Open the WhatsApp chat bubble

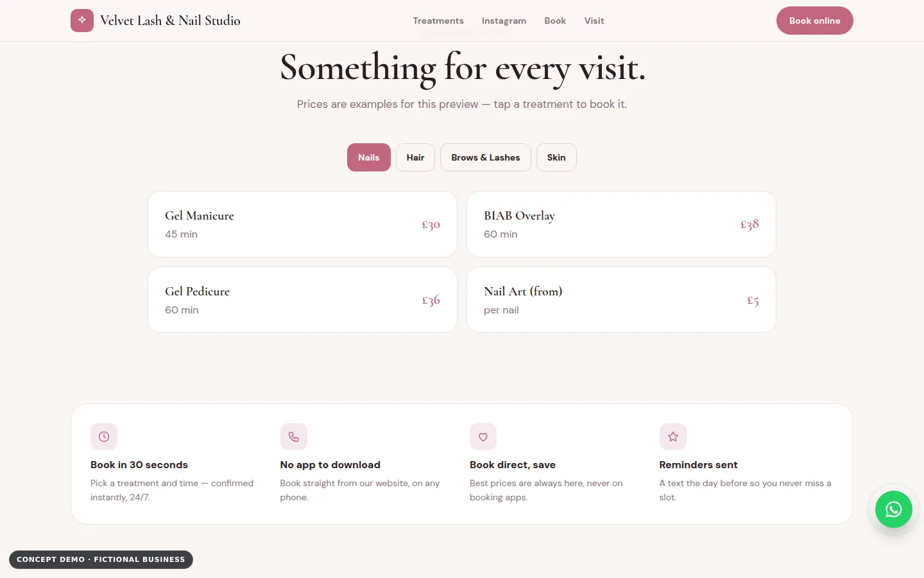894,509
